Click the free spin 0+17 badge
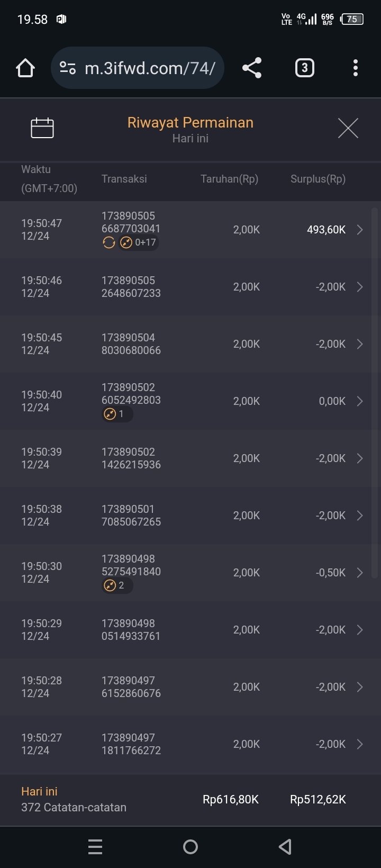The width and height of the screenshot is (381, 868). coord(139,242)
